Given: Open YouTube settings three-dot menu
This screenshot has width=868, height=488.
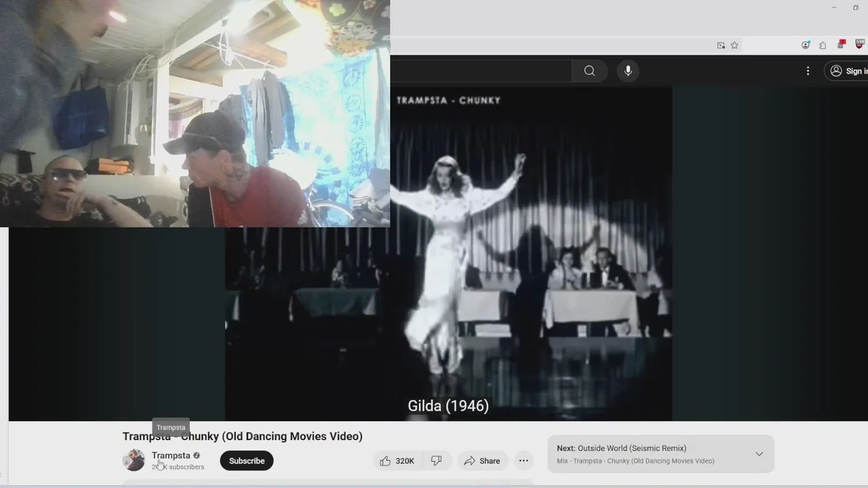Looking at the screenshot, I should pos(808,71).
